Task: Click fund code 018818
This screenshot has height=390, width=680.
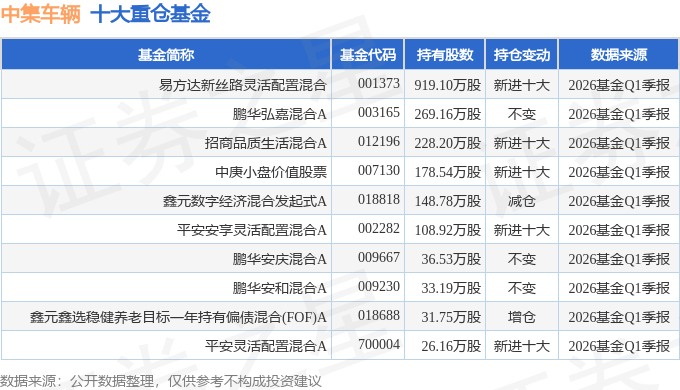Action: 379,199
